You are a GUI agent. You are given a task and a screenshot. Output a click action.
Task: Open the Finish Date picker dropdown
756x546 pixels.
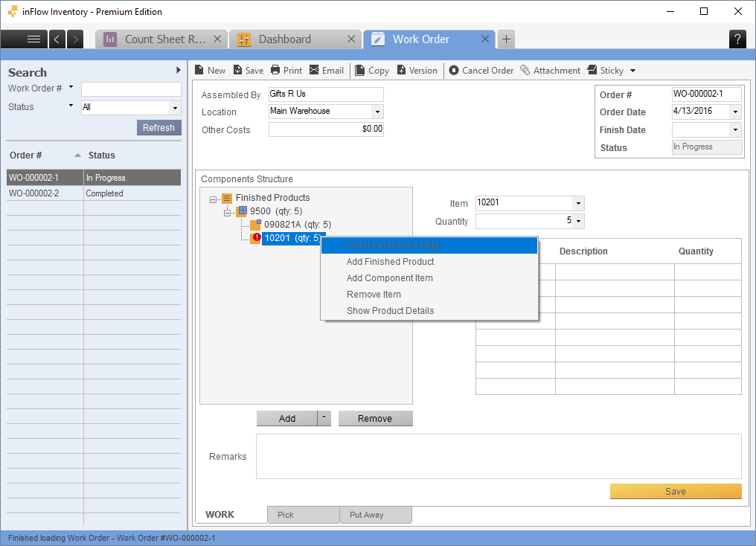(x=735, y=129)
